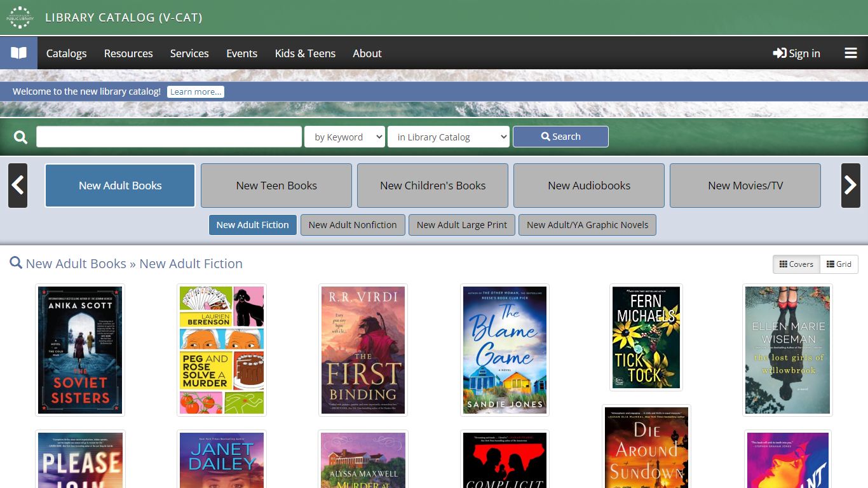Open the Complicit book cover
This screenshot has width=868, height=488.
point(505,459)
